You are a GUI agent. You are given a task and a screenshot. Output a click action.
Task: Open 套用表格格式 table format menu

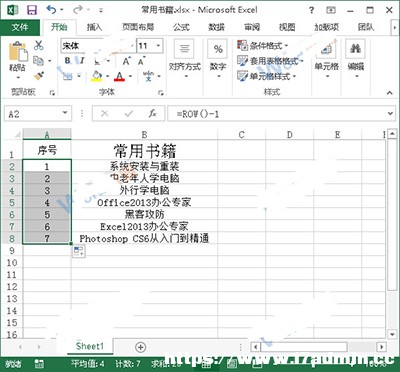[270, 61]
